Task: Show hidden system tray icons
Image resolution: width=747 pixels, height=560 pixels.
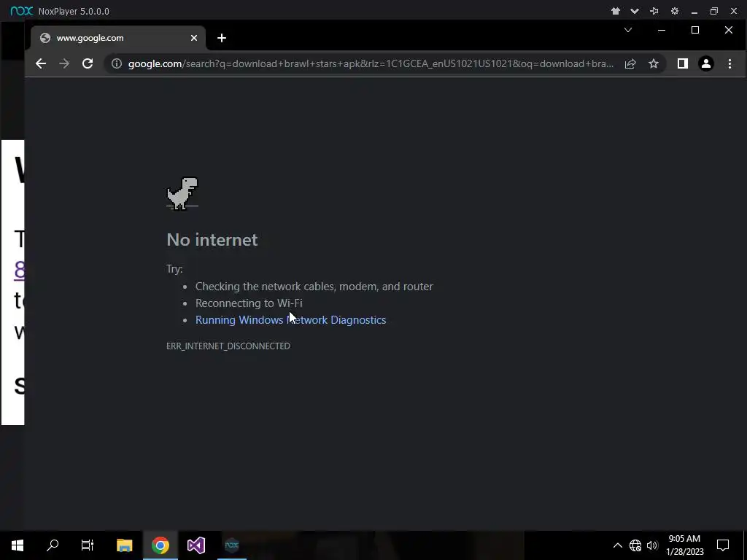Action: tap(617, 545)
